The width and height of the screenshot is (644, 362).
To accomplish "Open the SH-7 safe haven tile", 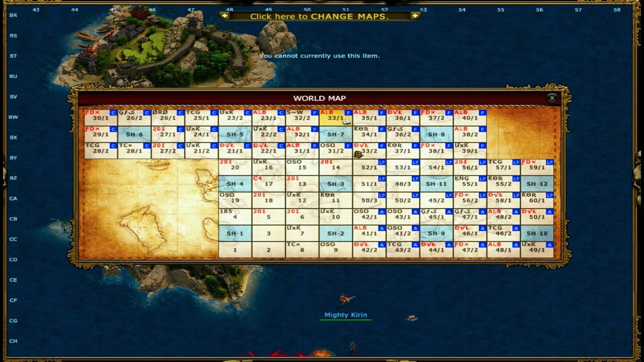I will [x=336, y=134].
